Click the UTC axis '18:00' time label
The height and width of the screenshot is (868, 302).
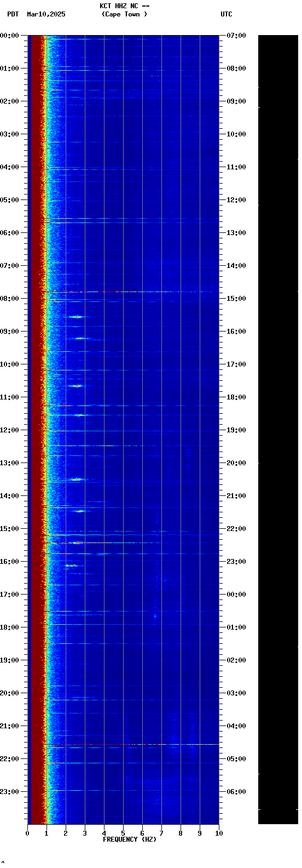[x=236, y=397]
